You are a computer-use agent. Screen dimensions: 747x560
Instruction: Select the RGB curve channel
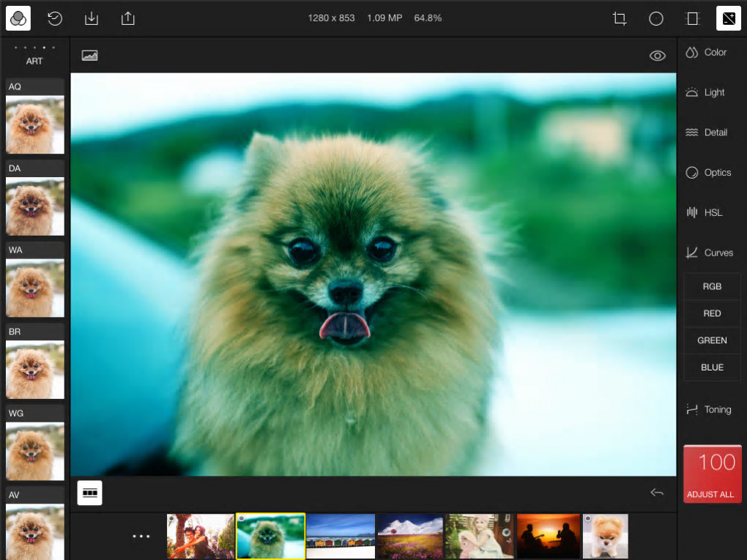(x=713, y=286)
